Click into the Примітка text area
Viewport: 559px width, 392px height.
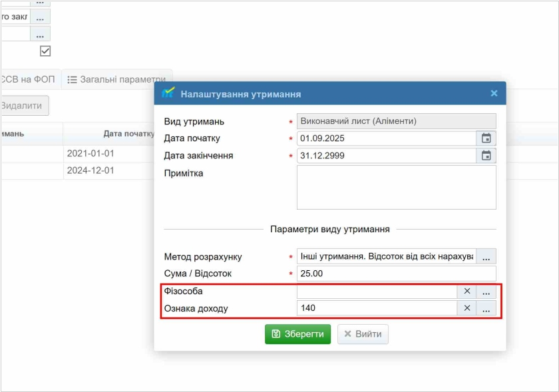tap(396, 187)
